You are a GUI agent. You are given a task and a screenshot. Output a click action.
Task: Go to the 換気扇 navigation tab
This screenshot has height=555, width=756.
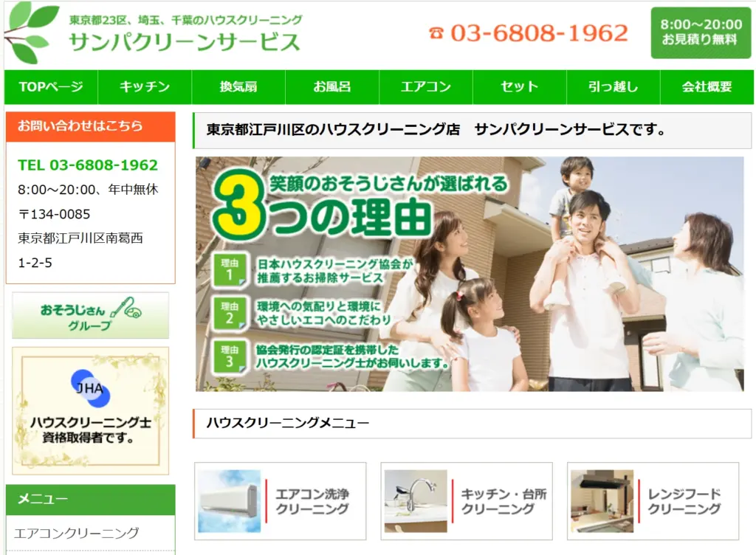(x=238, y=87)
